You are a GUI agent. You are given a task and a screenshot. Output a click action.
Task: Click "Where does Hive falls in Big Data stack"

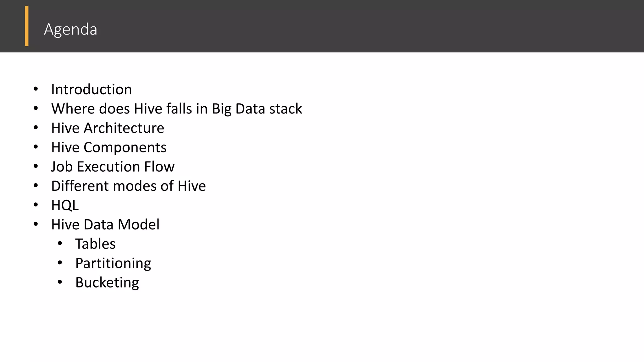pyautogui.click(x=176, y=109)
